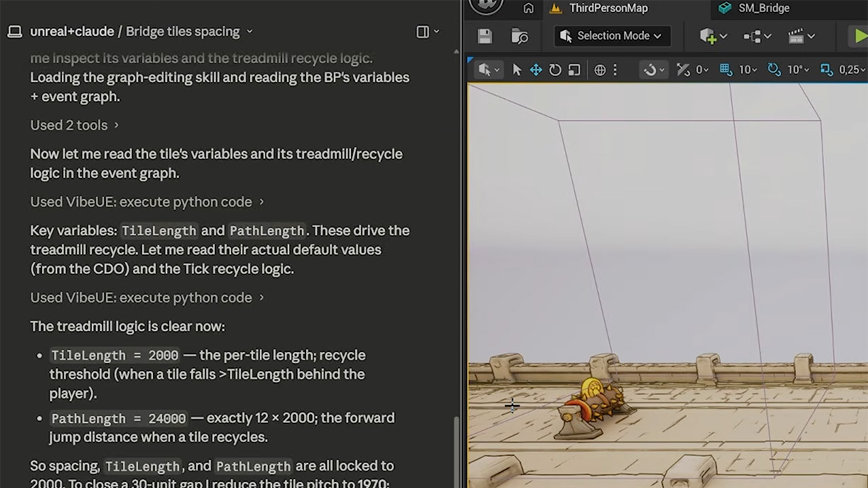Open the scale snap 0,25 dropdown
Screen dimensions: 868x488
[x=852, y=69]
